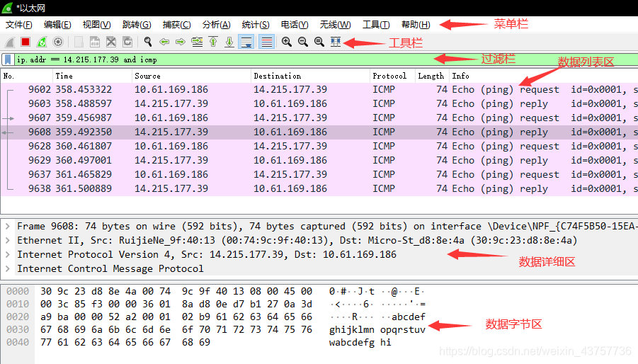Restart the current capture with green fin icon

(x=42, y=42)
